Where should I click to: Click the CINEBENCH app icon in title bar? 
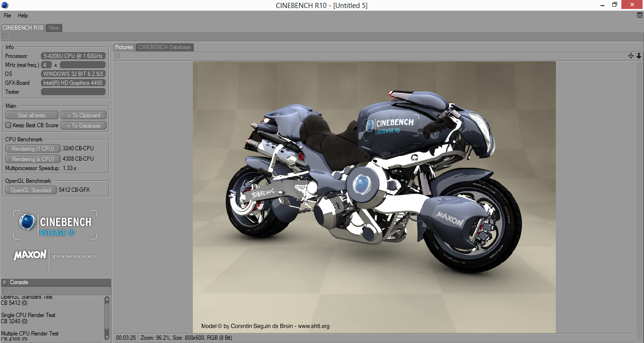pyautogui.click(x=5, y=5)
